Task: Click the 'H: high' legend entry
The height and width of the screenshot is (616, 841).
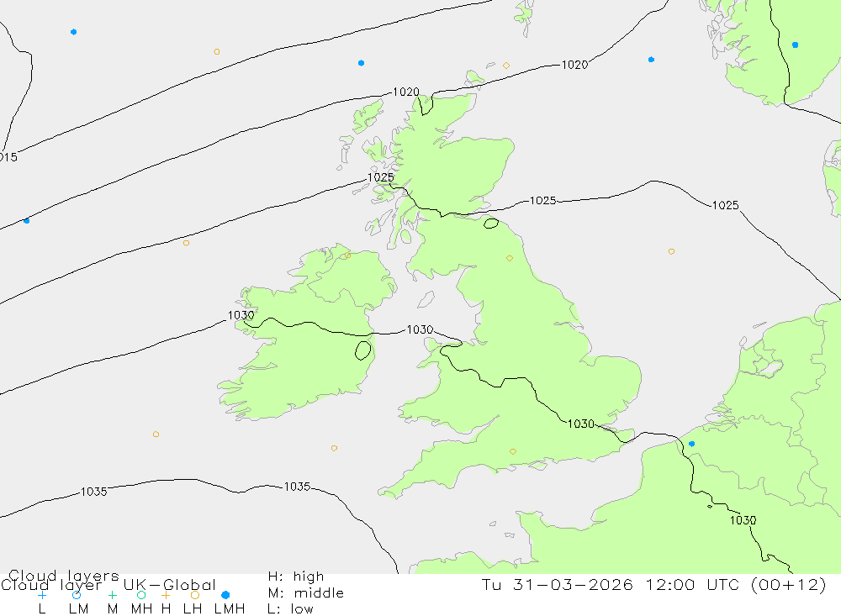Action: click(x=295, y=577)
